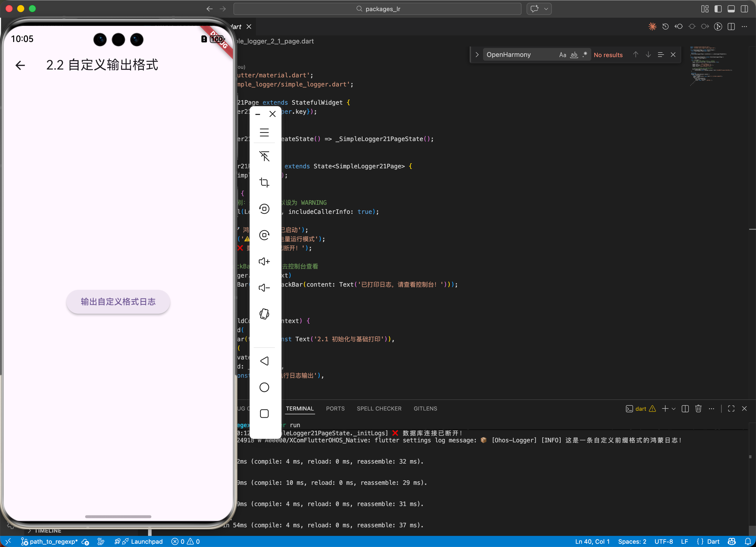Click the emulator screenshot crop icon
Image resolution: width=756 pixels, height=547 pixels.
(264, 183)
